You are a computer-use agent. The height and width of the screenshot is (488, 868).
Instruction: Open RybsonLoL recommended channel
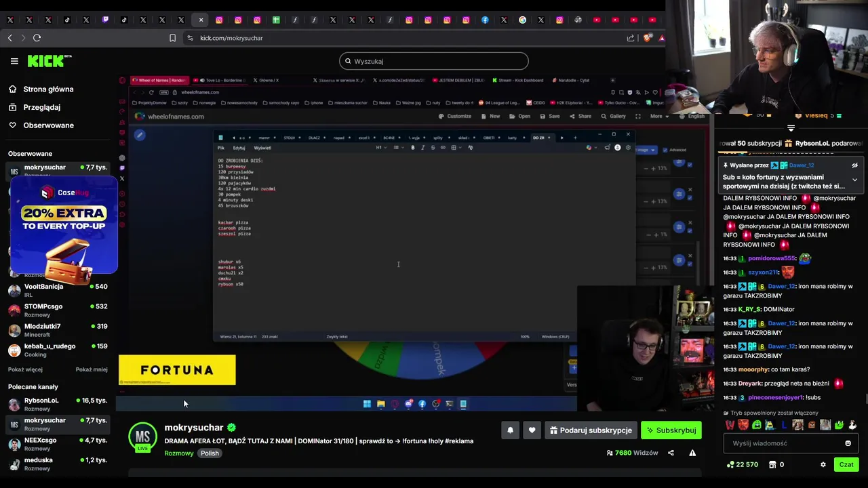point(58,404)
